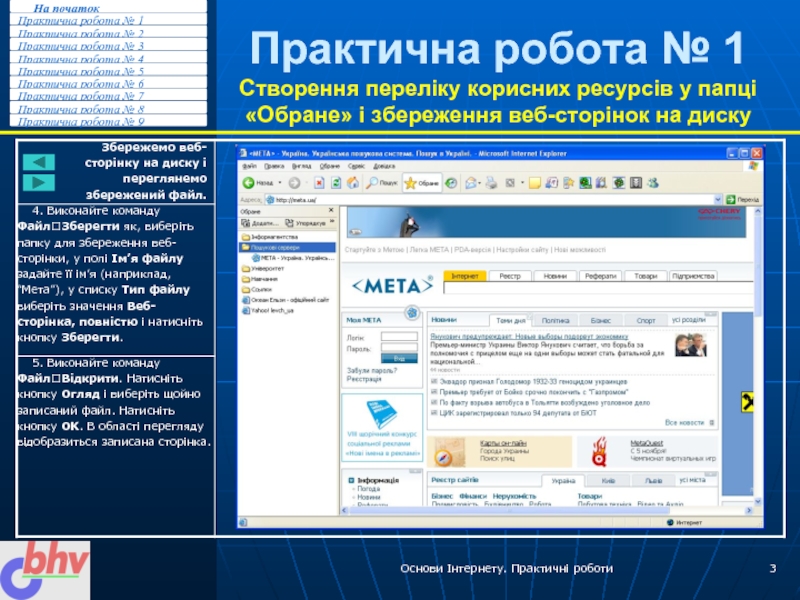Click the grey Forward arrow in IE toolbar
800x600 pixels.
294,183
